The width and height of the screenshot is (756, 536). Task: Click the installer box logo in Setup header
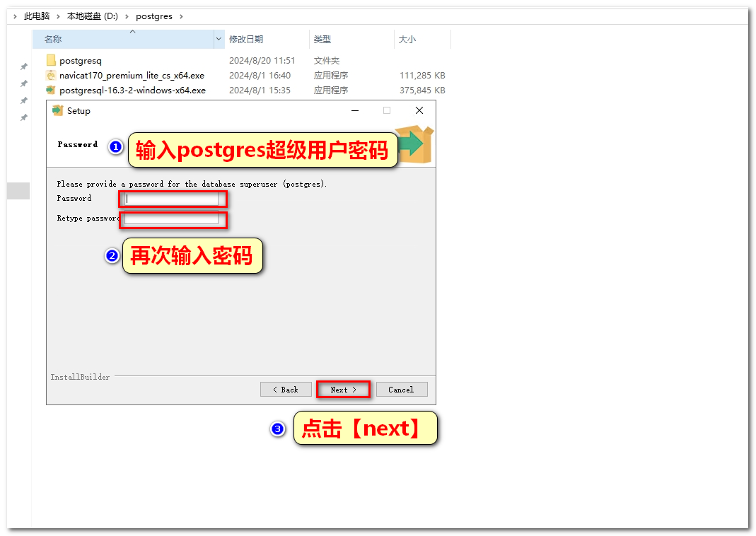pyautogui.click(x=415, y=144)
